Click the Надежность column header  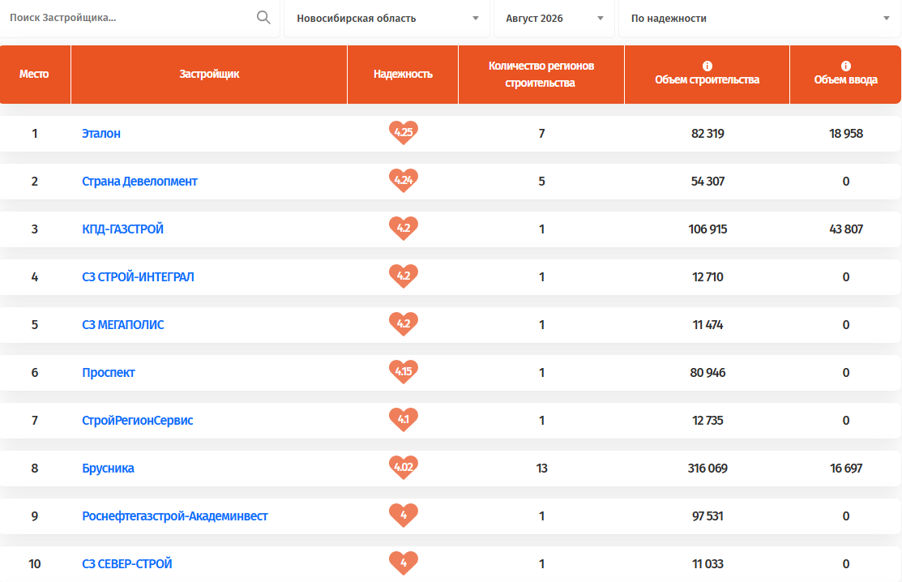coord(403,74)
